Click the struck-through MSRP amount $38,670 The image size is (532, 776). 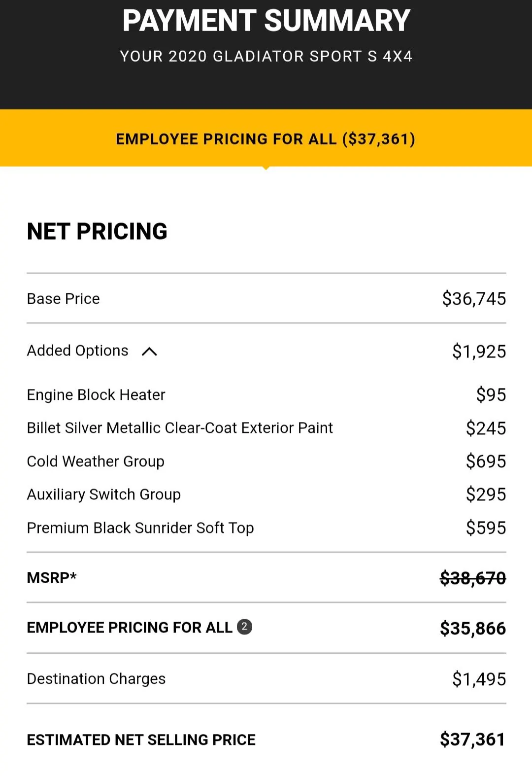(x=473, y=578)
